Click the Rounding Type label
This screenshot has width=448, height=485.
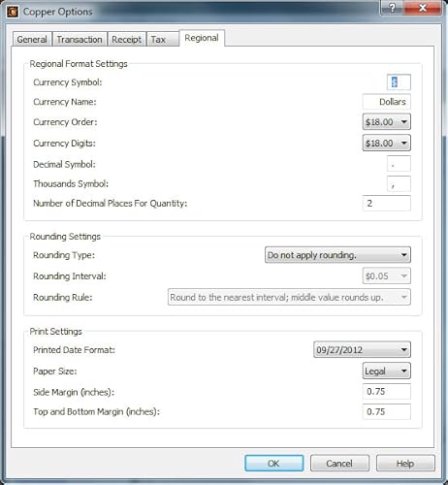click(x=64, y=255)
